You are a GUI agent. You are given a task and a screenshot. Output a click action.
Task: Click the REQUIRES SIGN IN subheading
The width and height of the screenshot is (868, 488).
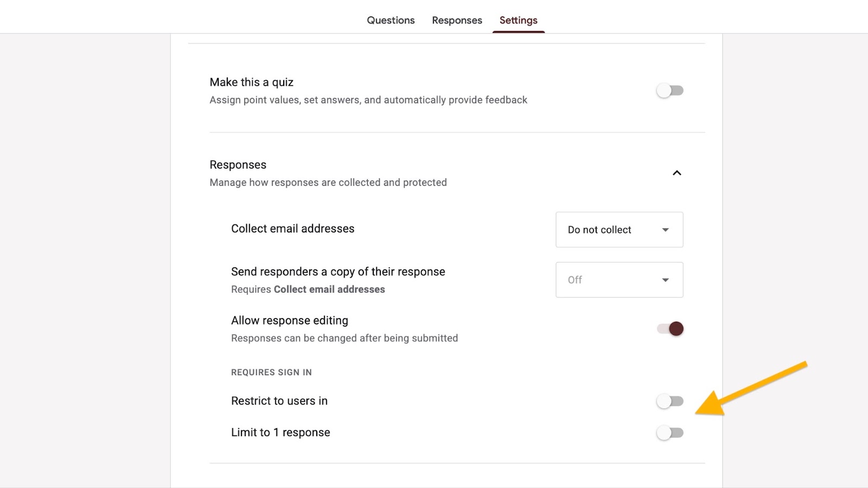tap(271, 373)
